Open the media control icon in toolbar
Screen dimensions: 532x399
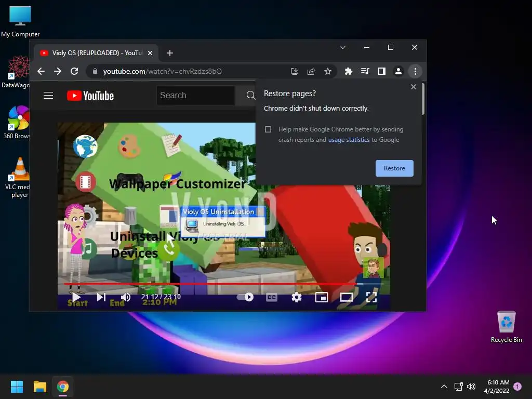click(x=365, y=71)
